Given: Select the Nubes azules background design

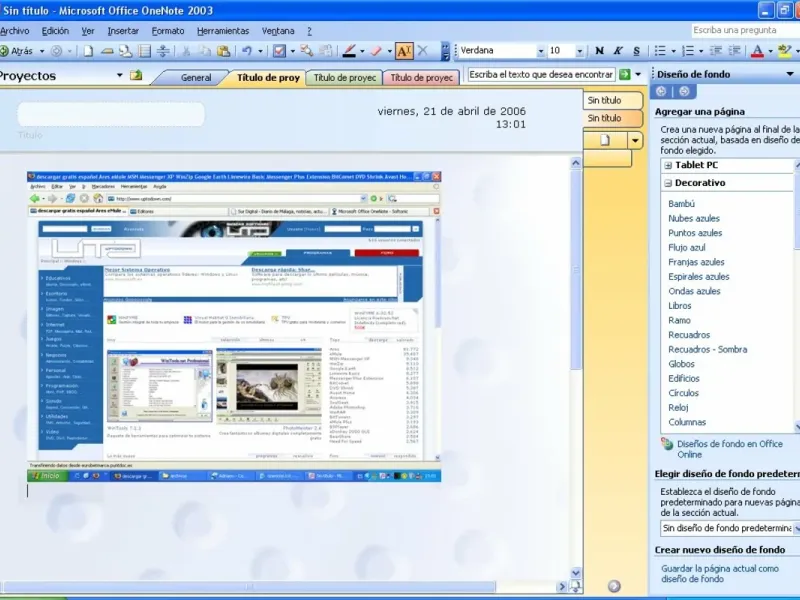Looking at the screenshot, I should click(694, 218).
